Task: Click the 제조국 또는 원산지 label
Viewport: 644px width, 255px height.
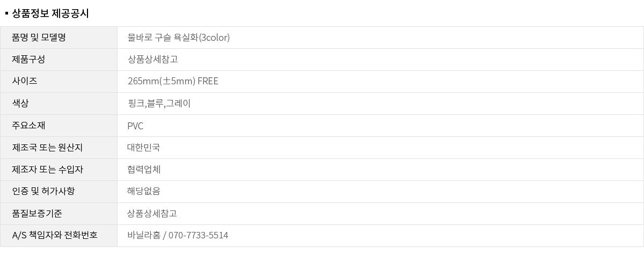Action: pos(47,148)
